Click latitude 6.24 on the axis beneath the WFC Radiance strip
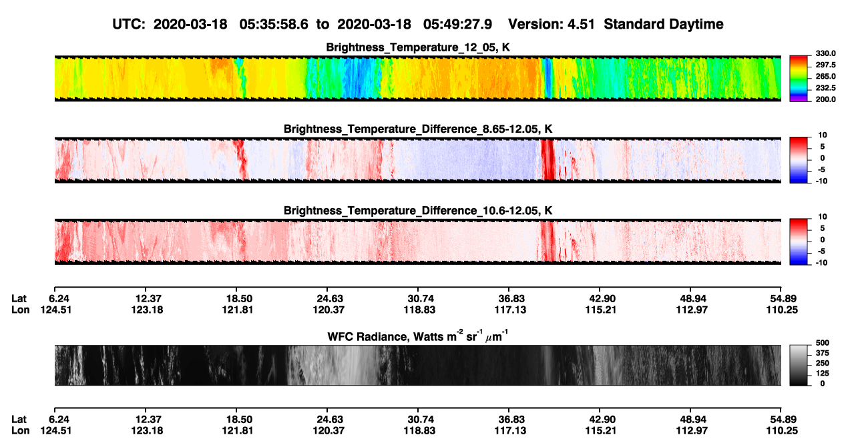The width and height of the screenshot is (868, 445). 59,420
